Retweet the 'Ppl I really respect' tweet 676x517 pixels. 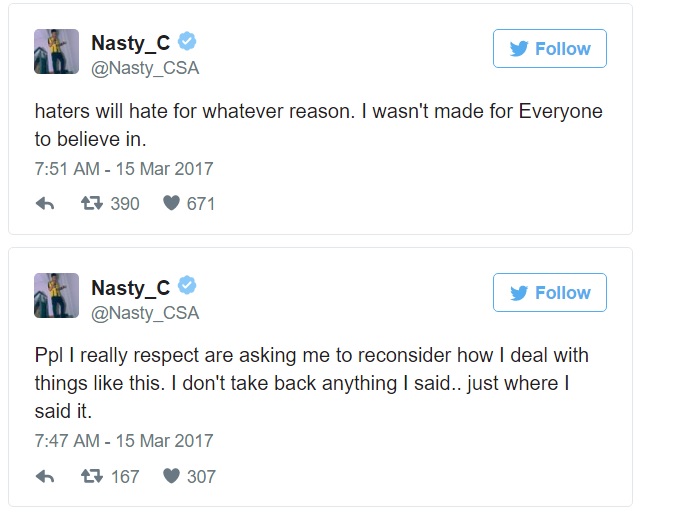(91, 476)
